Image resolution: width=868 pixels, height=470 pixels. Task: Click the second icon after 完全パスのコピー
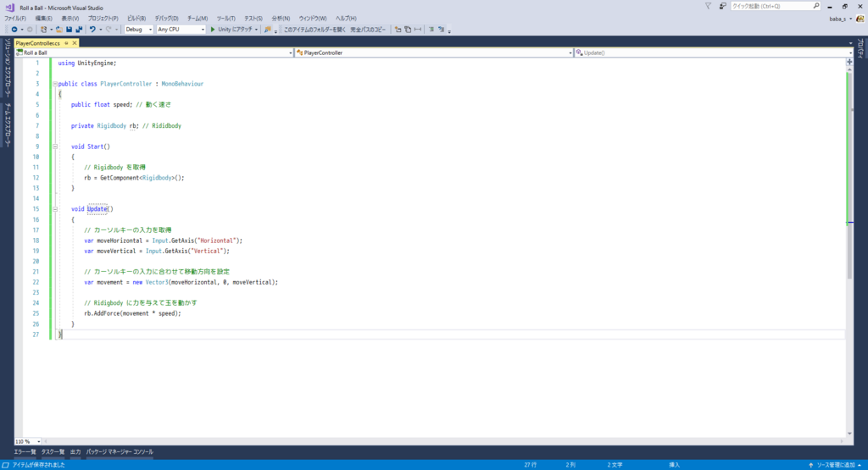(408, 30)
